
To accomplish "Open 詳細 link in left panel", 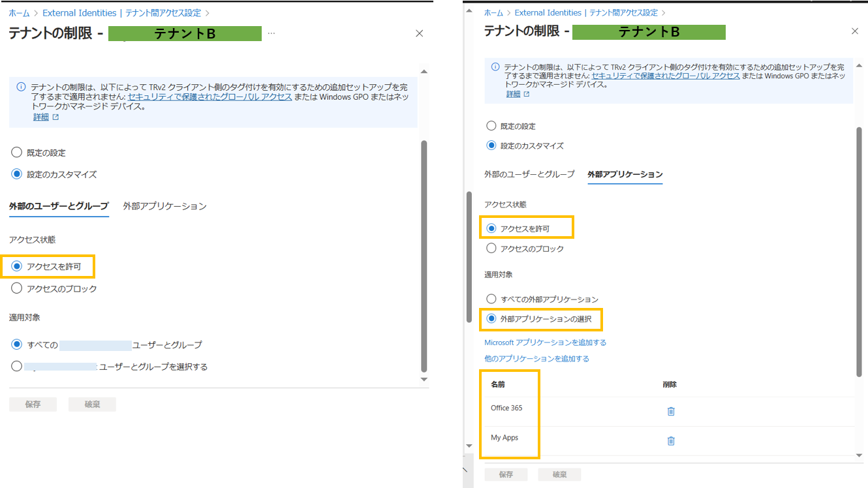I will [x=41, y=117].
